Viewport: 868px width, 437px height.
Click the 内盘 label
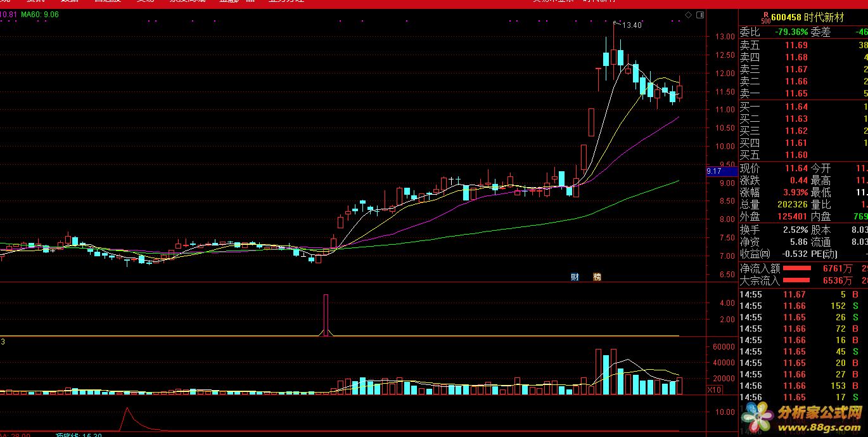point(820,216)
